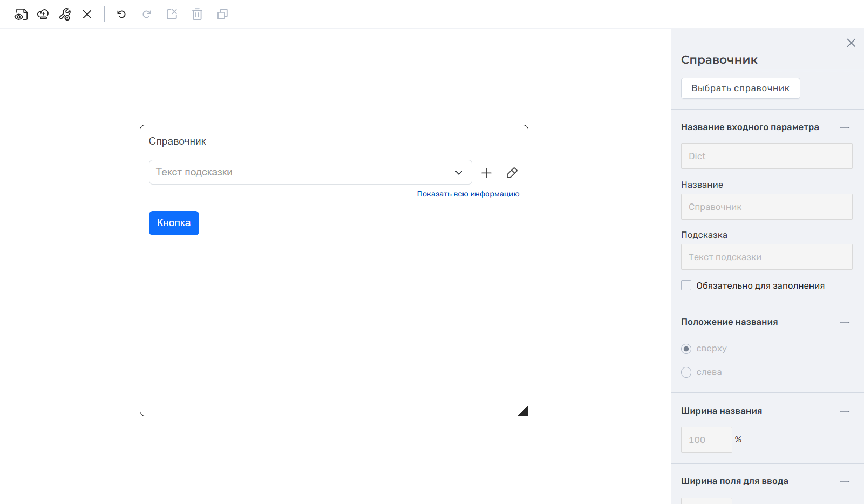Click the form preview eye icon
The image size is (864, 504).
[21, 15]
